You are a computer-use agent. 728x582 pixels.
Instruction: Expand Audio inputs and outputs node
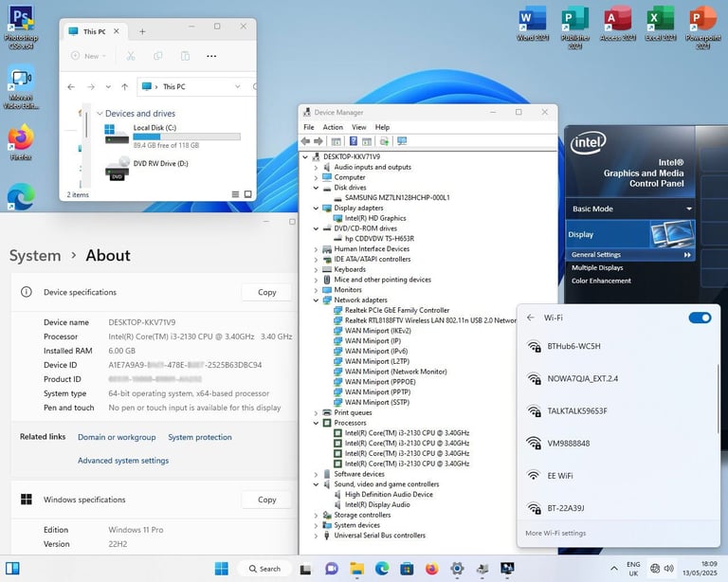(317, 167)
